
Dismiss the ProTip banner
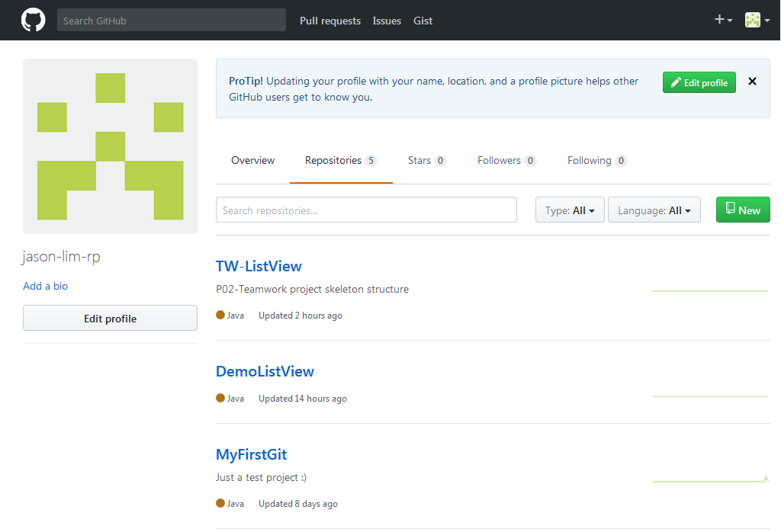coord(752,82)
